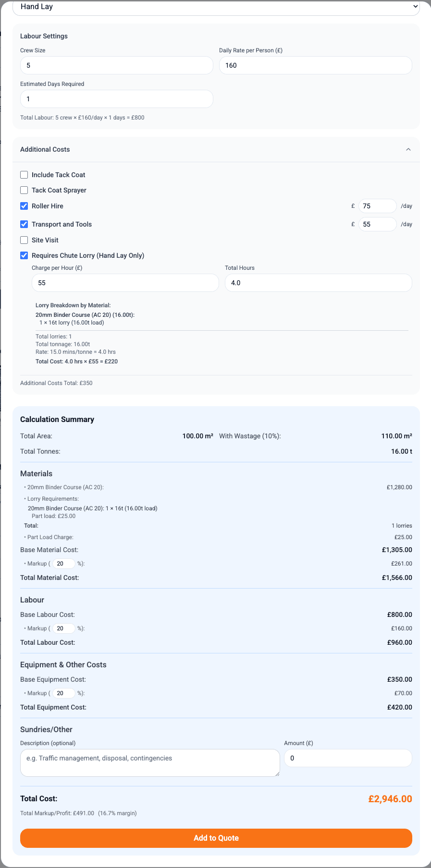Viewport: 431px width, 868px height.
Task: Click the Sundries Amount (£) field
Action: [x=348, y=758]
